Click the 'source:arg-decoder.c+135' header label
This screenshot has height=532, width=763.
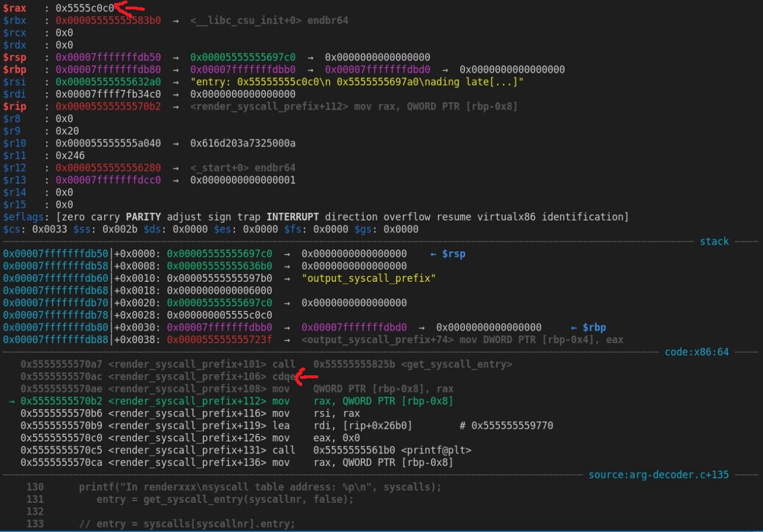coord(658,475)
